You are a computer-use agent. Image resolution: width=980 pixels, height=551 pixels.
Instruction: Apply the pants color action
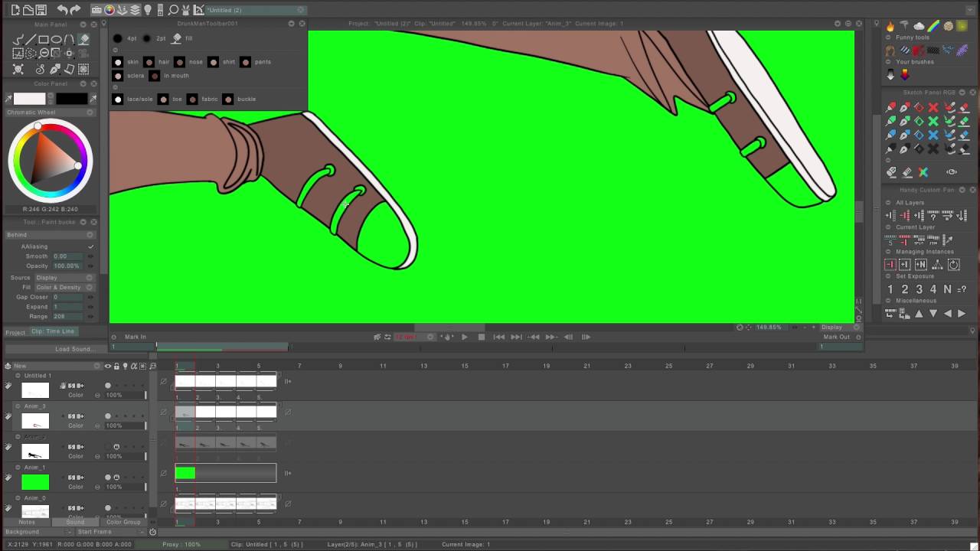(x=245, y=62)
